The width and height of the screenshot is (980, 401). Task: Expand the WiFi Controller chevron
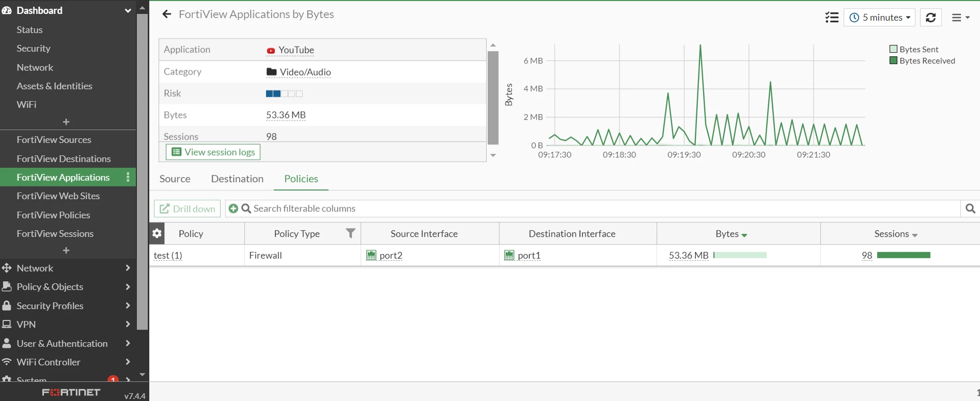tap(128, 362)
